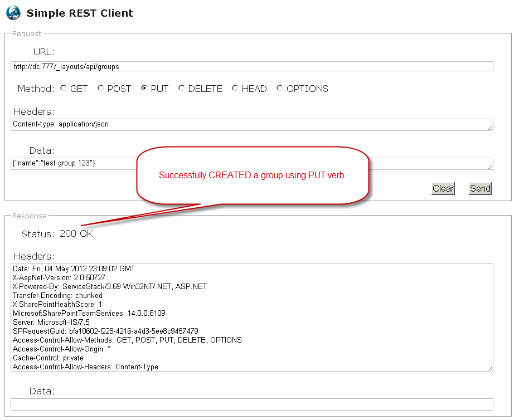
Task: Click the globe icon beside Simple REST Client
Action: tap(13, 12)
